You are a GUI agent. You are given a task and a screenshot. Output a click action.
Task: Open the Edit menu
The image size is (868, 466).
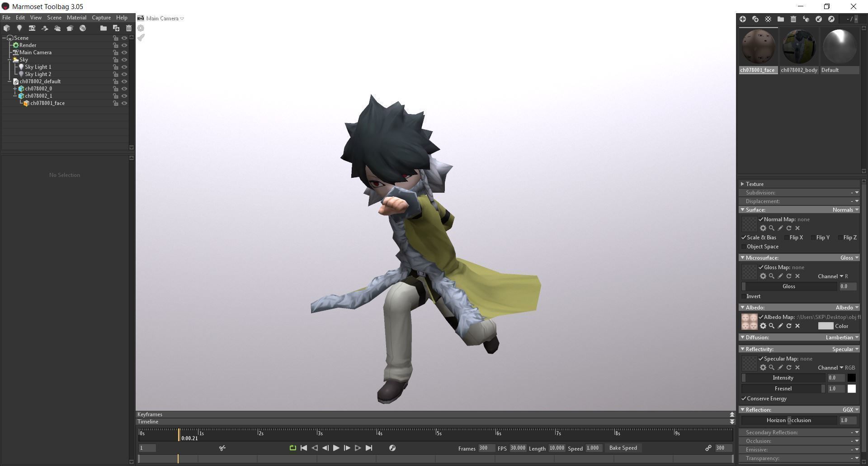tap(20, 18)
